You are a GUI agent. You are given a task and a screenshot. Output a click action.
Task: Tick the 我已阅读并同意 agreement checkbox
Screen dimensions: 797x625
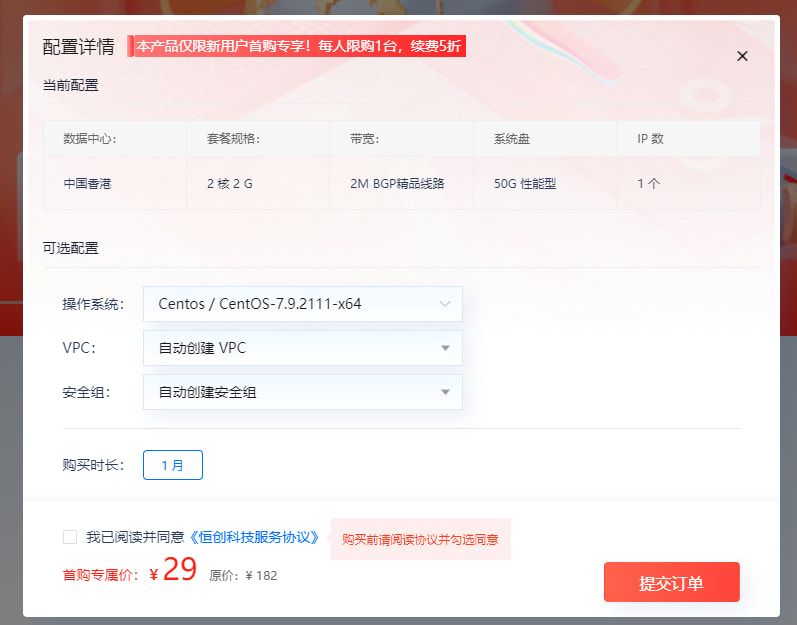tap(70, 537)
